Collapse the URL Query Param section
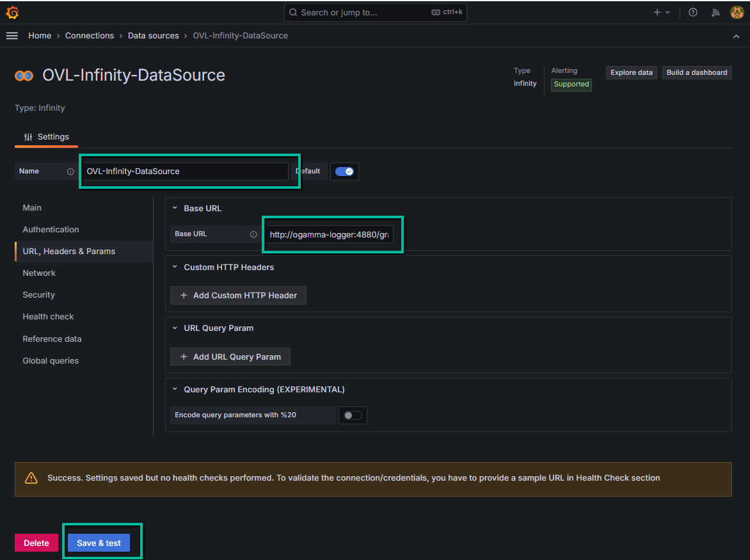Image resolution: width=750 pixels, height=560 pixels. pyautogui.click(x=175, y=328)
